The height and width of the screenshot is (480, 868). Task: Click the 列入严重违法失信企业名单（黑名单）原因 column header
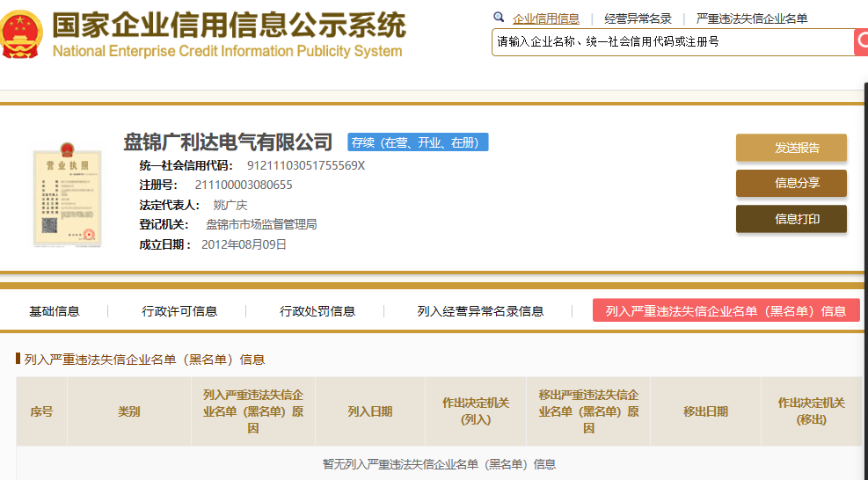click(253, 411)
